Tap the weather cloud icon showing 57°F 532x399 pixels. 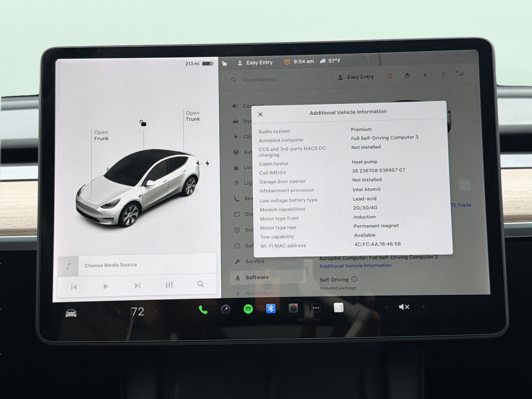pyautogui.click(x=323, y=61)
